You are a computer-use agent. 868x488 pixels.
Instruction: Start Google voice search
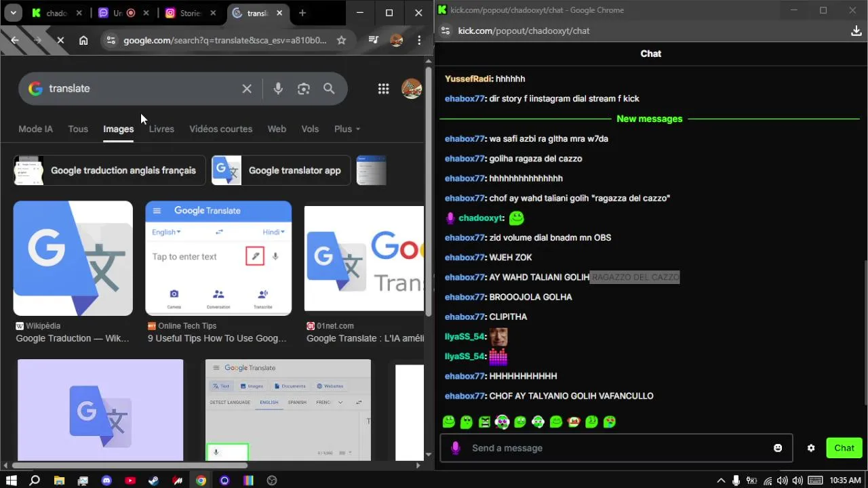pyautogui.click(x=278, y=89)
